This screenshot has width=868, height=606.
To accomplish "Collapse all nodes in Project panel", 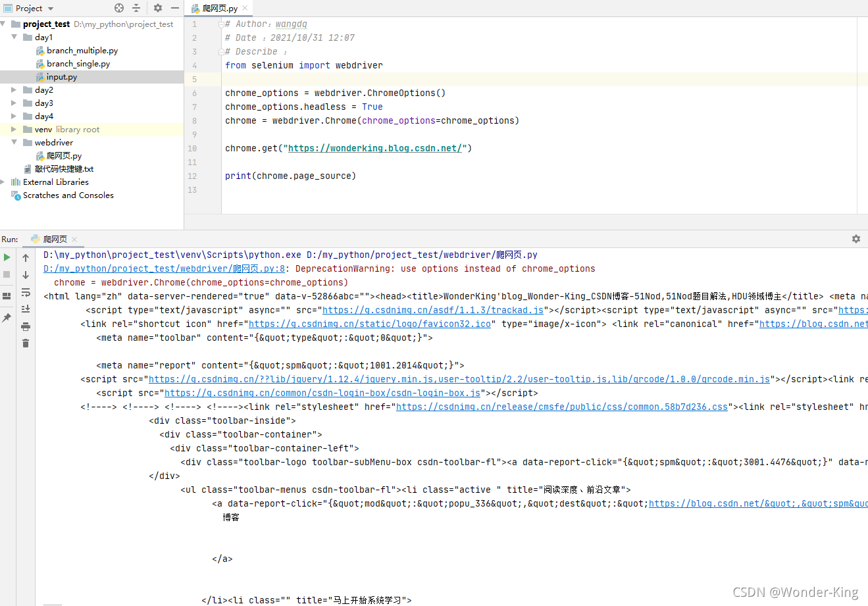I will point(136,8).
